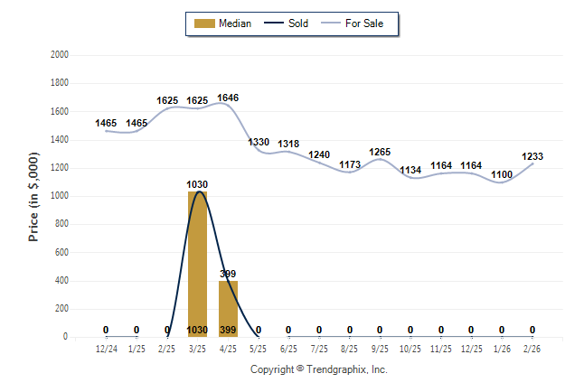Click the 399 label above the bar
This screenshot has height=392, width=584.
[x=228, y=273]
